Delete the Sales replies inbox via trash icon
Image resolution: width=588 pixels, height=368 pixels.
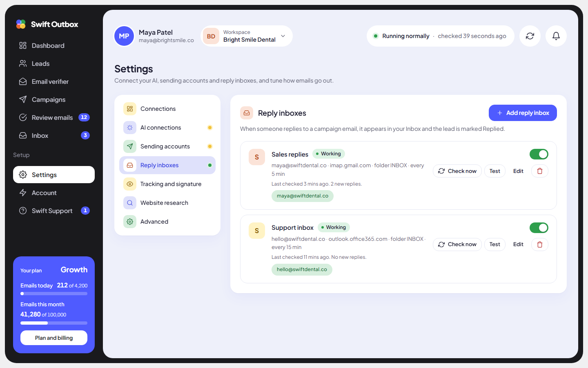click(540, 171)
